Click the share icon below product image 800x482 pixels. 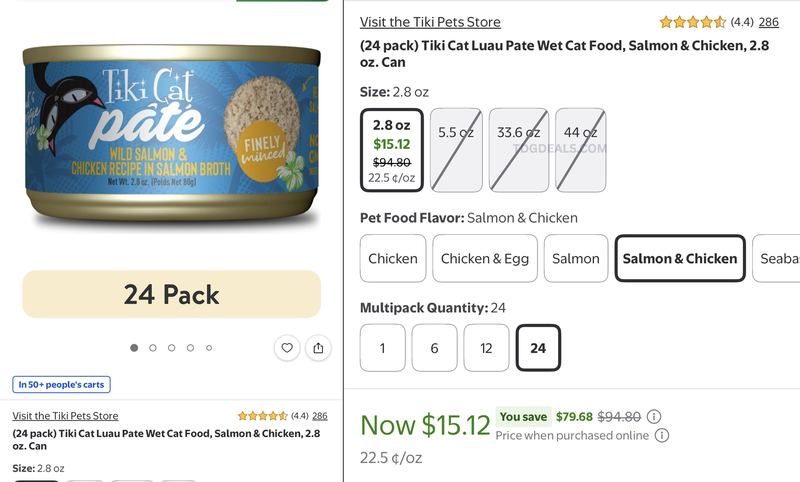[318, 348]
